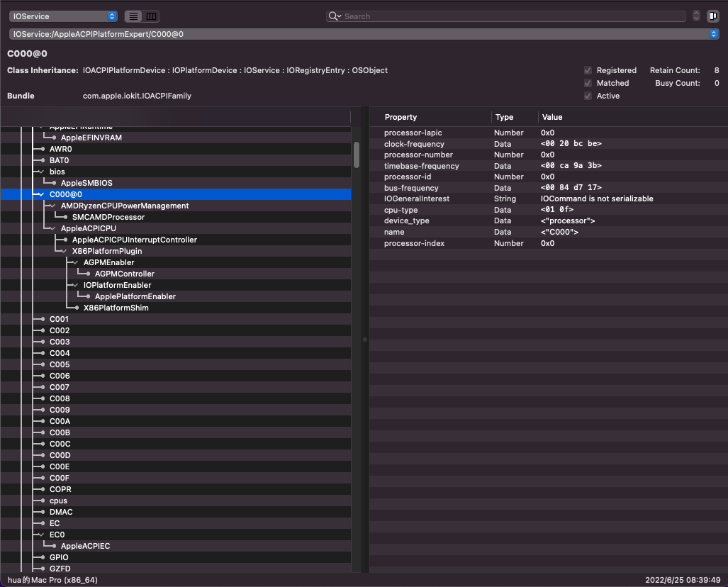Toggle the Active checkbox

(x=588, y=96)
